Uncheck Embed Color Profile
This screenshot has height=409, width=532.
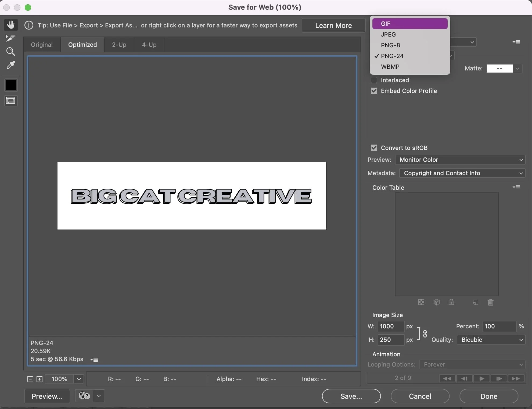pyautogui.click(x=374, y=91)
